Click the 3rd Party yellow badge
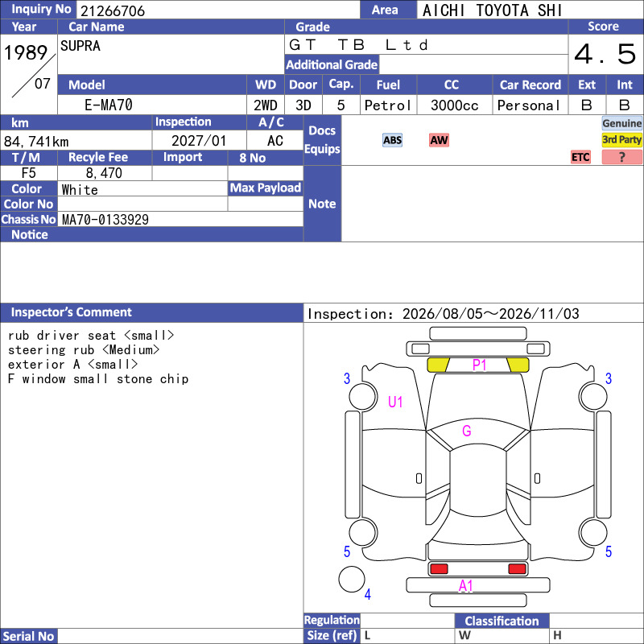 pos(621,140)
